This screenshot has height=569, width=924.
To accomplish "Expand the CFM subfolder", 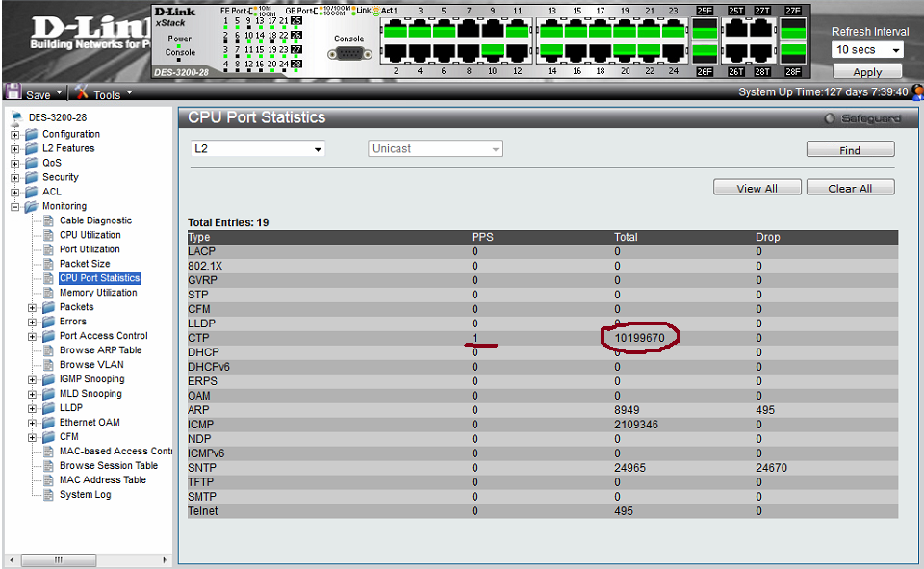I will pyautogui.click(x=33, y=437).
